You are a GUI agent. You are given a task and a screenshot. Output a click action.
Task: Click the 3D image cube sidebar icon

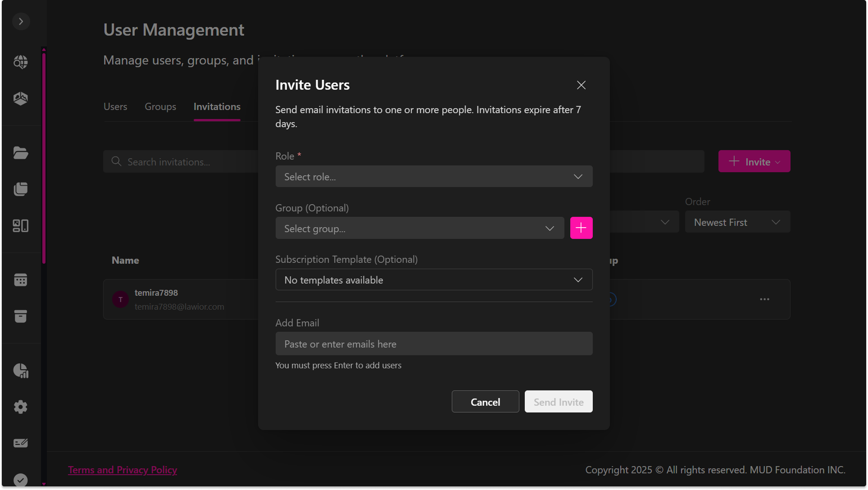coord(21,98)
